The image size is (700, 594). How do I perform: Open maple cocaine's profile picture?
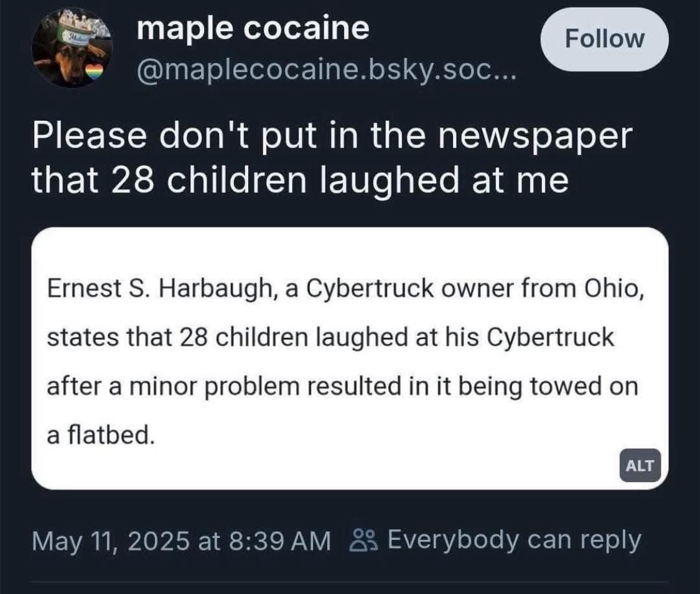[x=72, y=50]
